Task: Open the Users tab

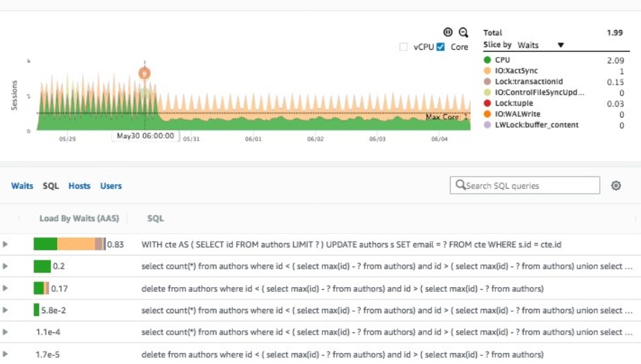Action: (x=111, y=186)
